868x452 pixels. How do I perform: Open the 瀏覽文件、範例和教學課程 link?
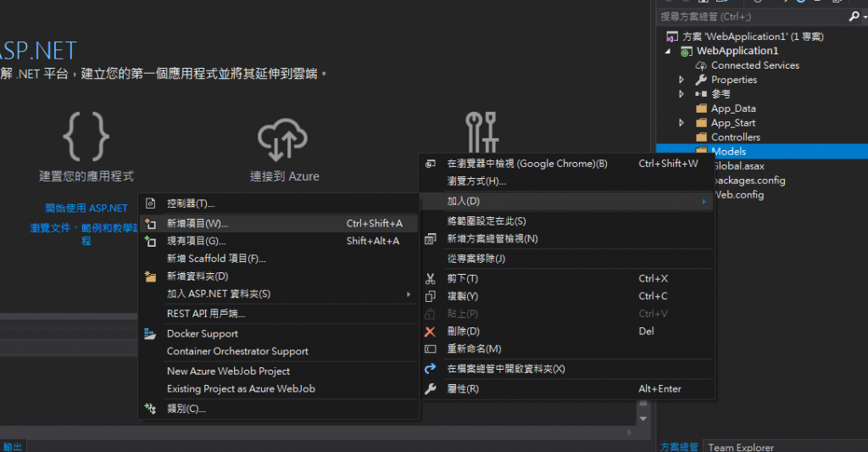coord(85,234)
